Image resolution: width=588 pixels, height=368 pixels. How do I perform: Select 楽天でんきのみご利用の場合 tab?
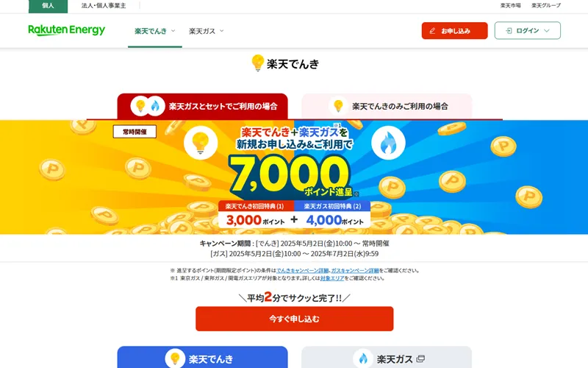tap(387, 106)
